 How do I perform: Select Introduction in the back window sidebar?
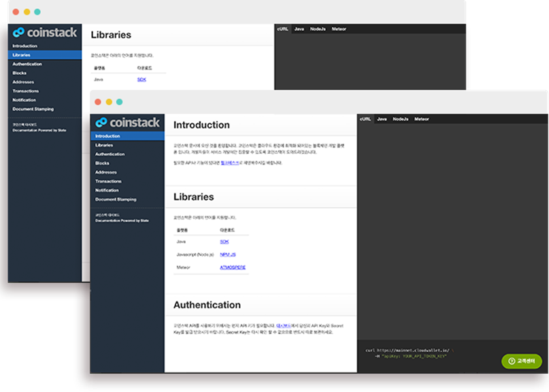click(x=24, y=46)
